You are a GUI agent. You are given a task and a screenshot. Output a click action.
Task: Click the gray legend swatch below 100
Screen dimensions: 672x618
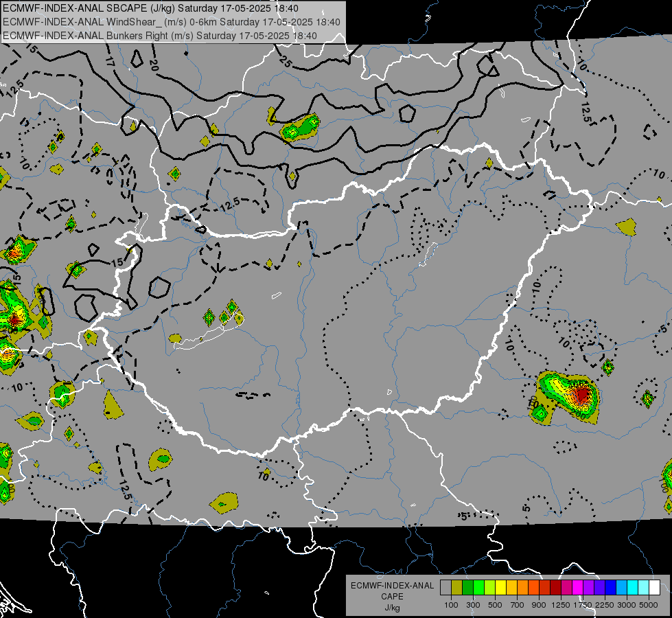pos(445,588)
